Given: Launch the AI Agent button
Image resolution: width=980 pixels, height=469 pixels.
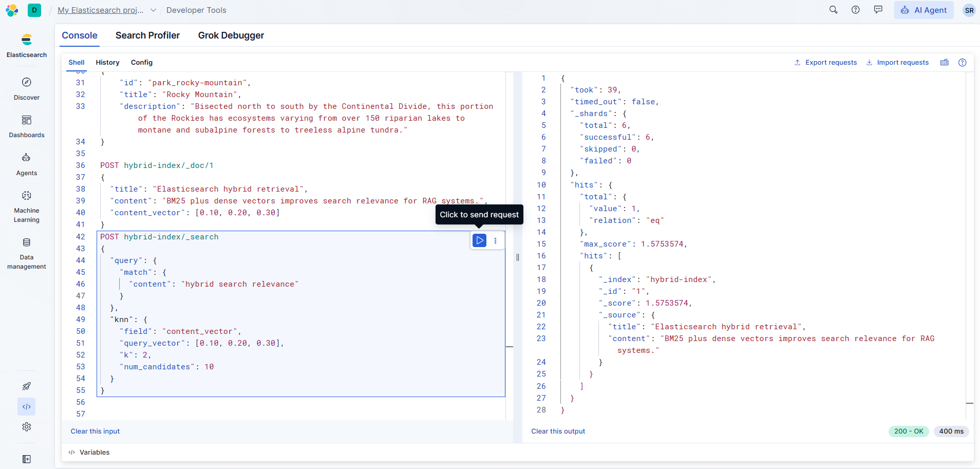Looking at the screenshot, I should [x=924, y=10].
